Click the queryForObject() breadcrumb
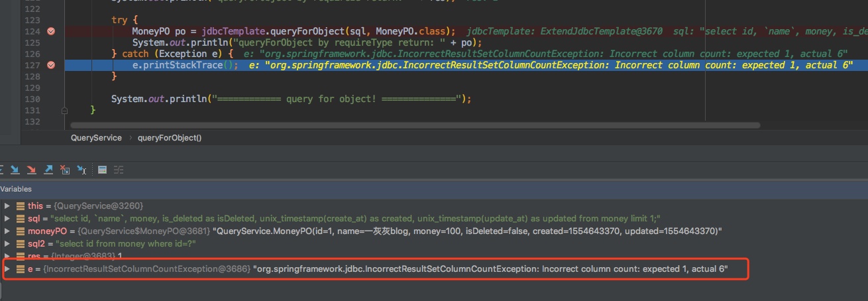 169,138
